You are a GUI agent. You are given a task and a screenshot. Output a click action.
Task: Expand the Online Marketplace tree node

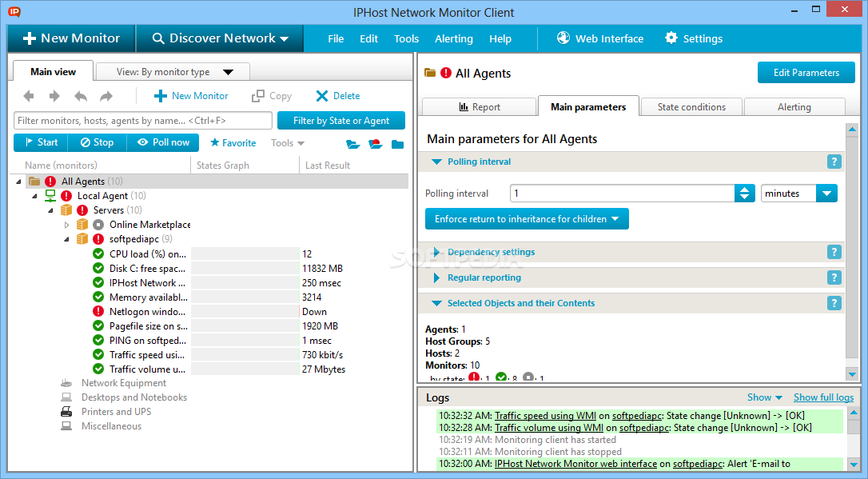click(67, 225)
